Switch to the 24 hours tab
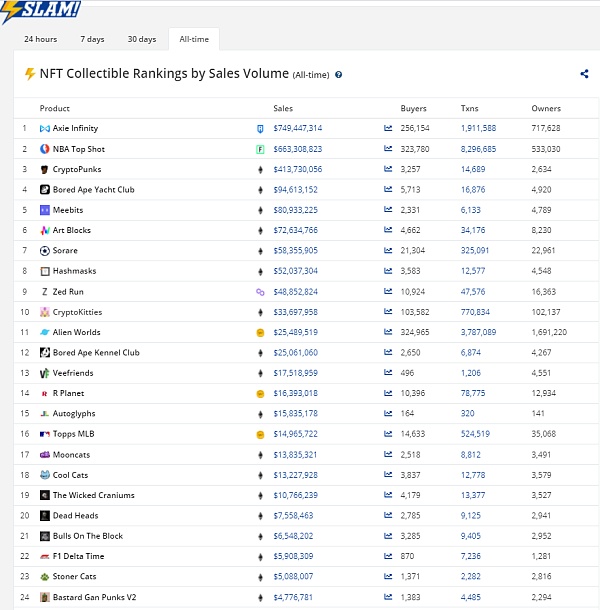The height and width of the screenshot is (610, 600). (x=40, y=39)
